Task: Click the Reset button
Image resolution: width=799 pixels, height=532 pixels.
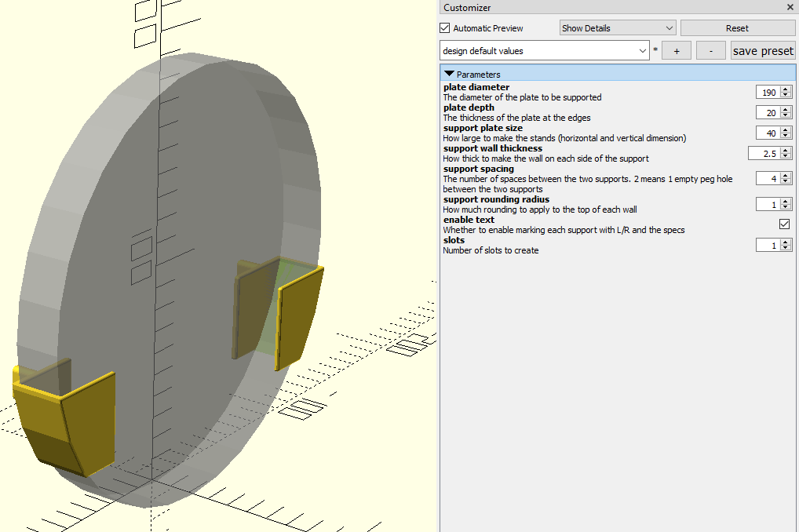Action: pos(737,28)
